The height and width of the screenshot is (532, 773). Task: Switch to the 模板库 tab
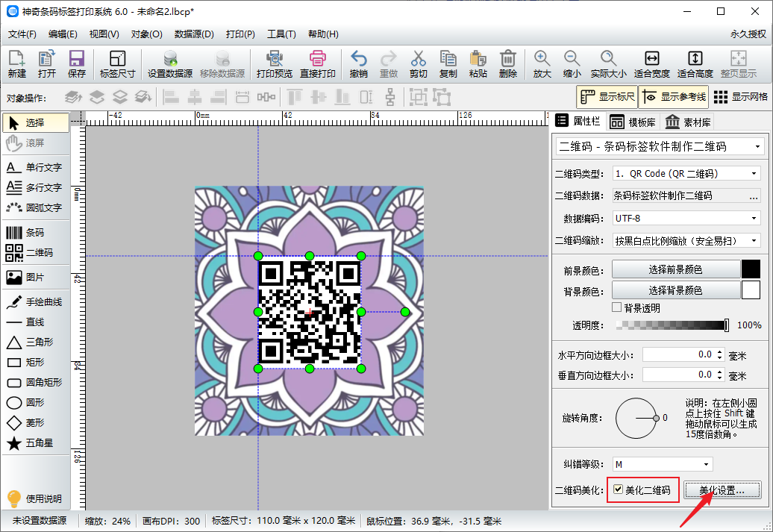click(x=633, y=122)
